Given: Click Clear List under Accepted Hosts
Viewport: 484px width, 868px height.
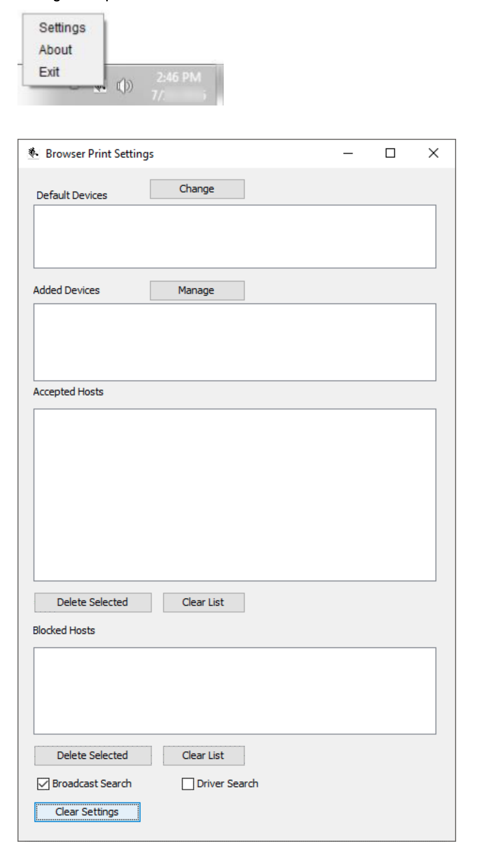Looking at the screenshot, I should coord(203,602).
